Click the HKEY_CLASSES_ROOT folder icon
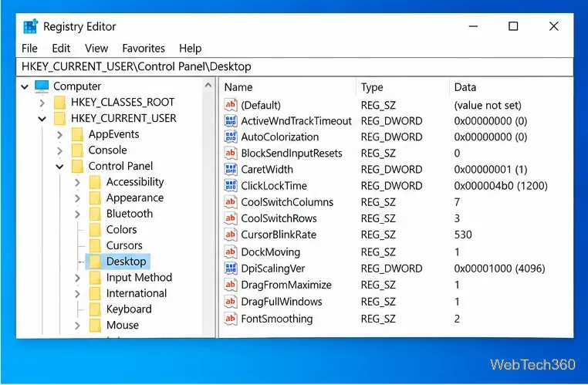The width and height of the screenshot is (588, 385). tap(59, 103)
